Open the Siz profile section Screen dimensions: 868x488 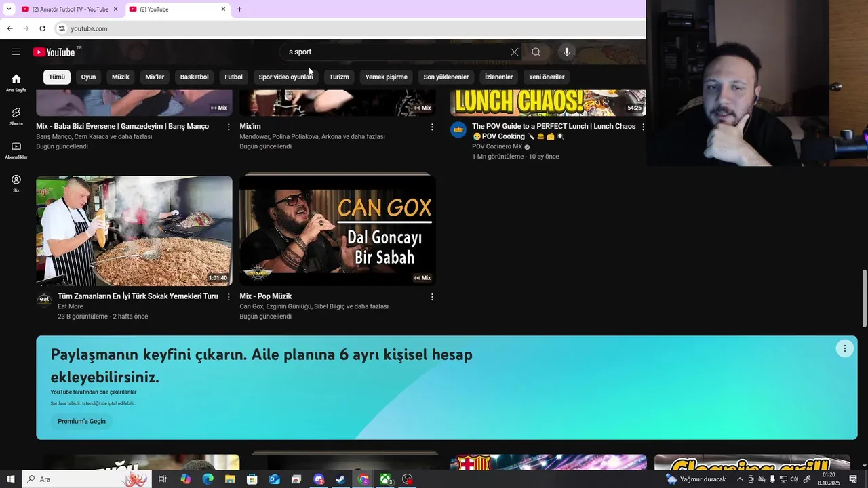click(x=16, y=183)
